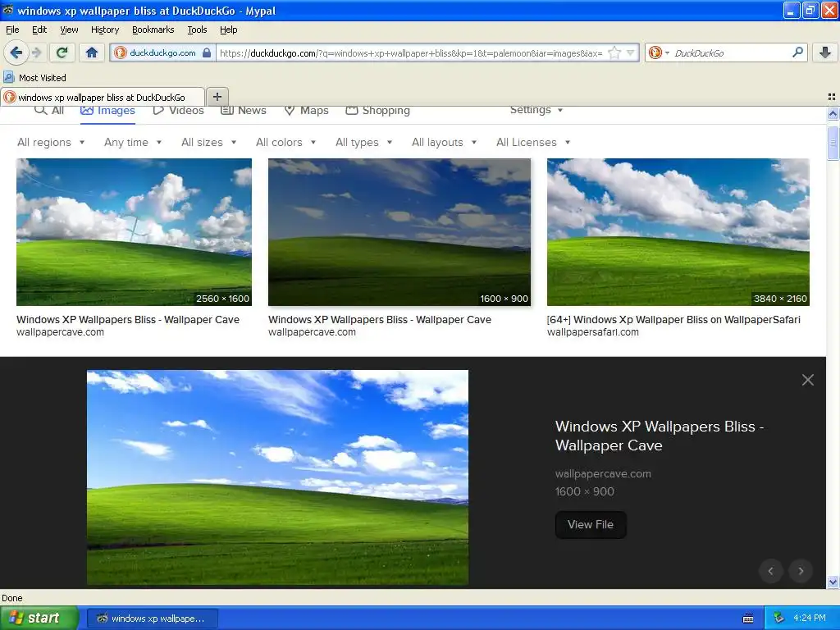Expand the All layouts filter

coord(444,142)
